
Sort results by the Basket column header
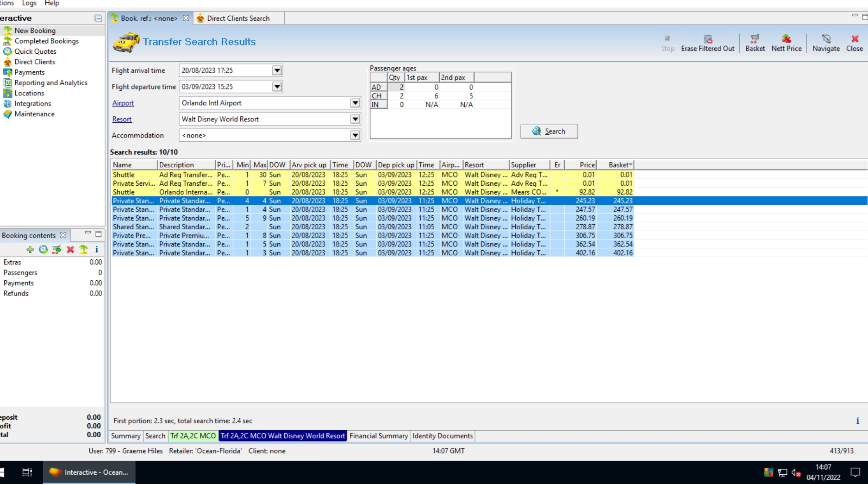pyautogui.click(x=615, y=165)
